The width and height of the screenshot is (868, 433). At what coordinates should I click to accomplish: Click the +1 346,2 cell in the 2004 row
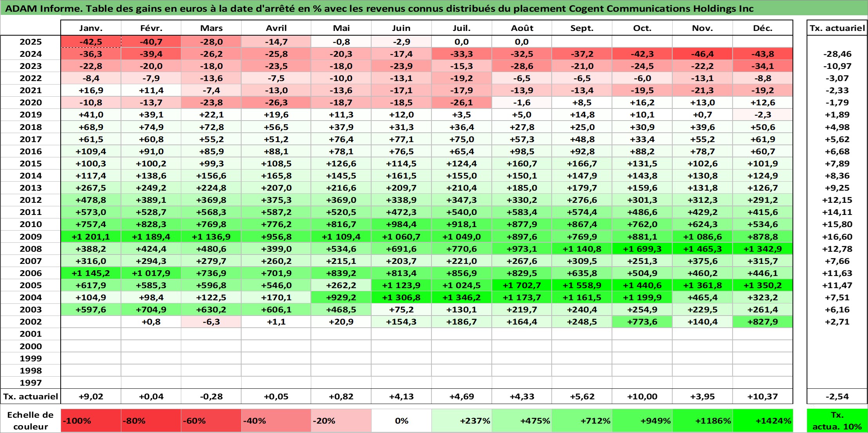click(x=462, y=298)
